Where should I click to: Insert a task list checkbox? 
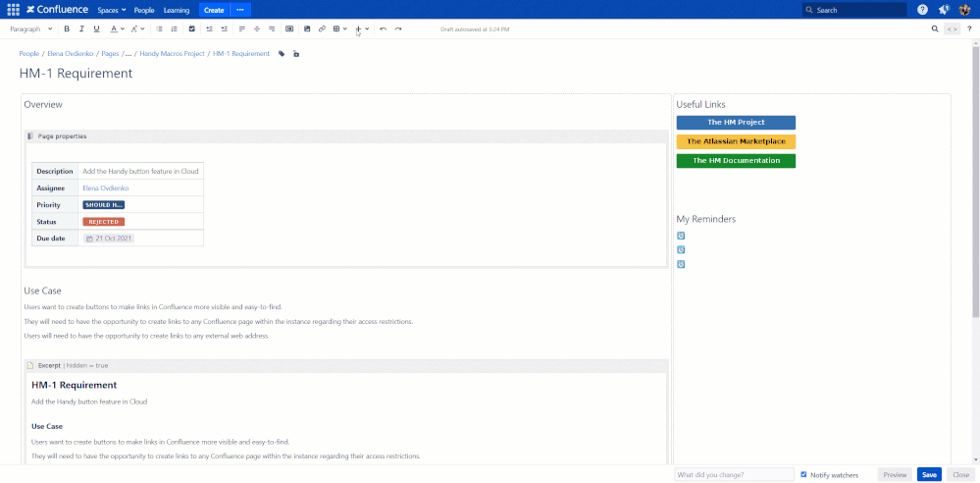(192, 28)
